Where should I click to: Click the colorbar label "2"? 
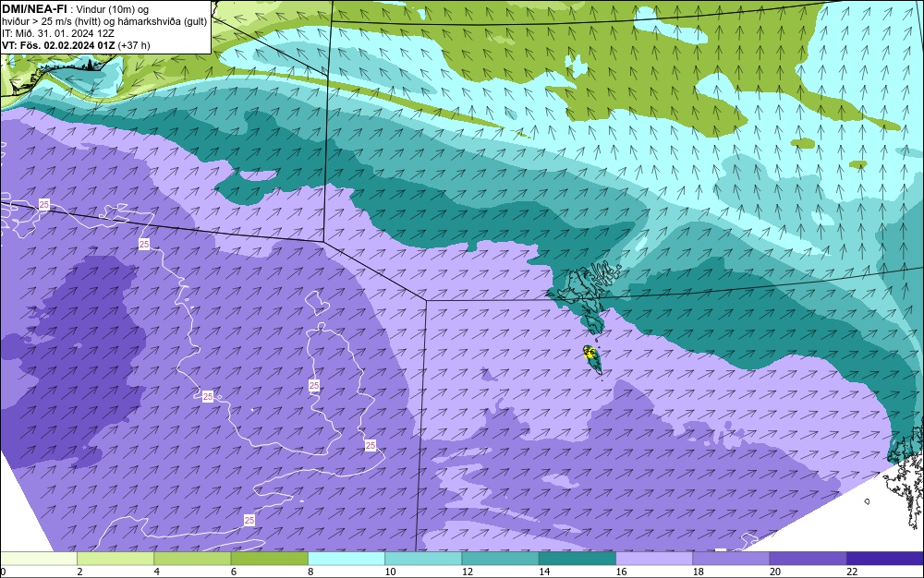click(79, 572)
